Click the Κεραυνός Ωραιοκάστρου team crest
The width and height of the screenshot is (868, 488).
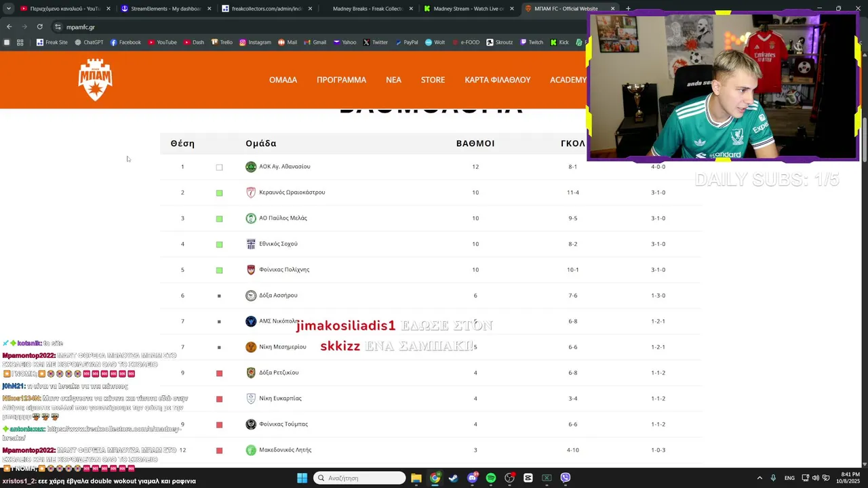[x=251, y=192]
